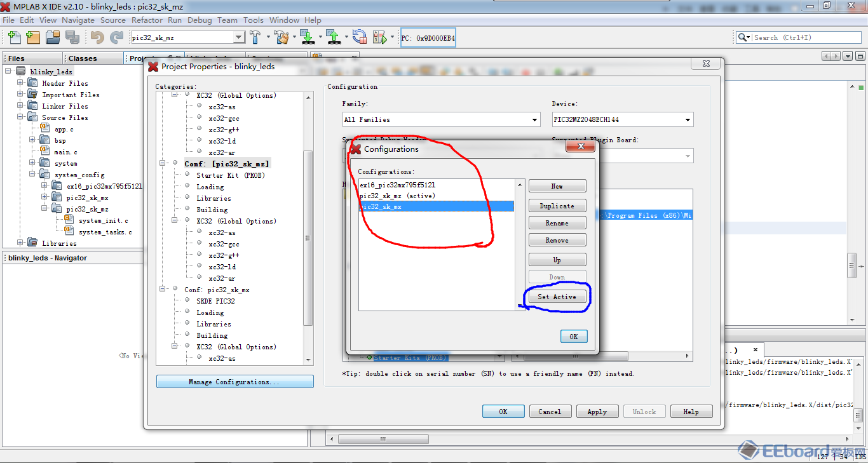Select the app.c file icon
Viewport: 868px width, 463px height.
click(44, 129)
